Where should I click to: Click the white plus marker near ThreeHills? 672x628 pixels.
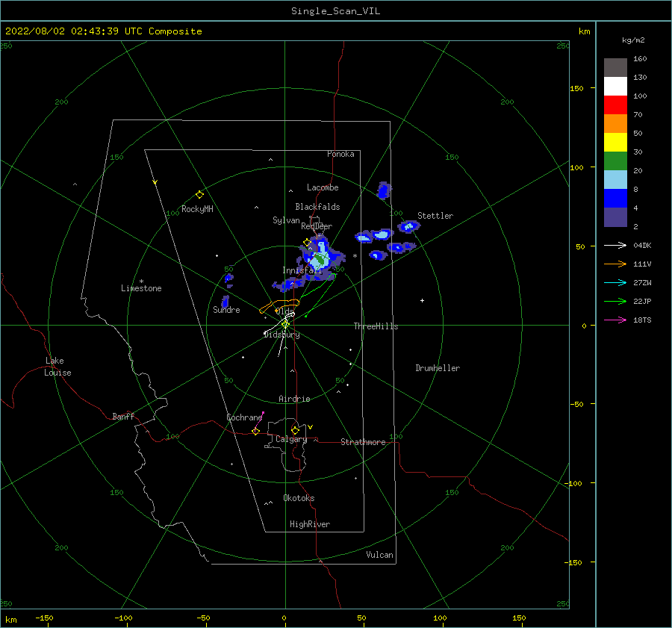tap(422, 300)
